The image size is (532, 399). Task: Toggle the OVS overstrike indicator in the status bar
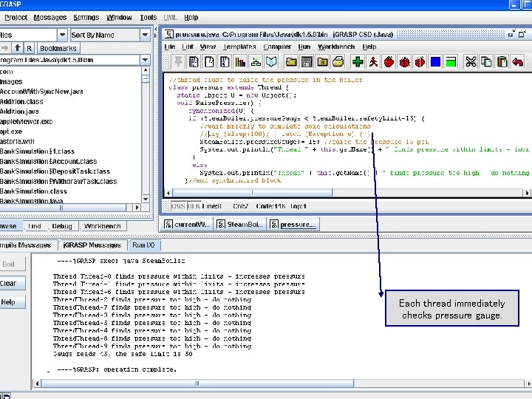click(x=179, y=205)
